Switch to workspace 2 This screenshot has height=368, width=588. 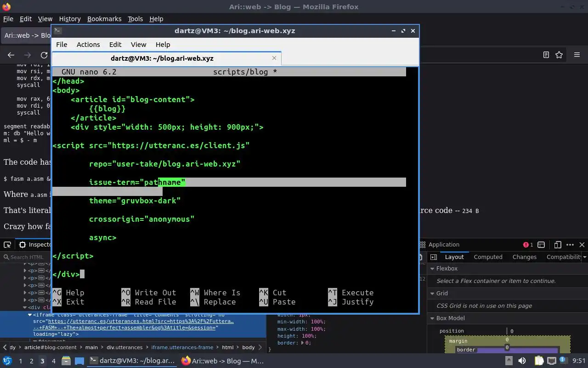(31, 361)
